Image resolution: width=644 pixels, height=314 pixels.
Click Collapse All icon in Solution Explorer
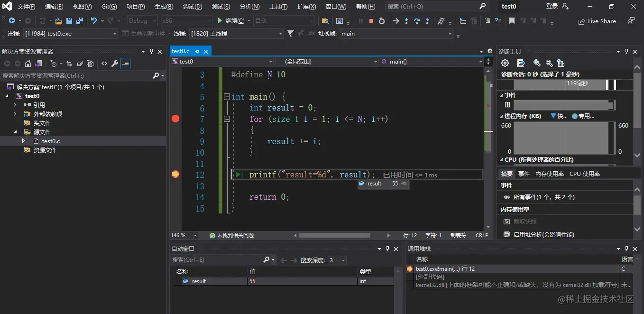[80, 64]
